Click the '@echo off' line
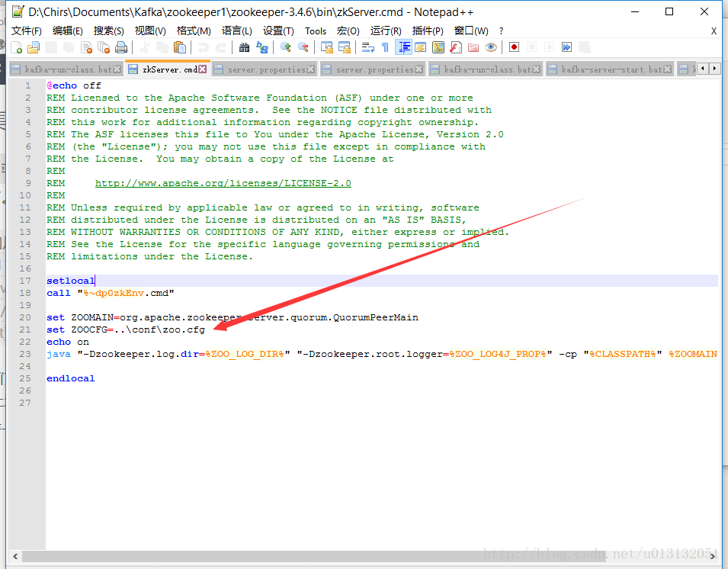This screenshot has width=728, height=569. 74,85
